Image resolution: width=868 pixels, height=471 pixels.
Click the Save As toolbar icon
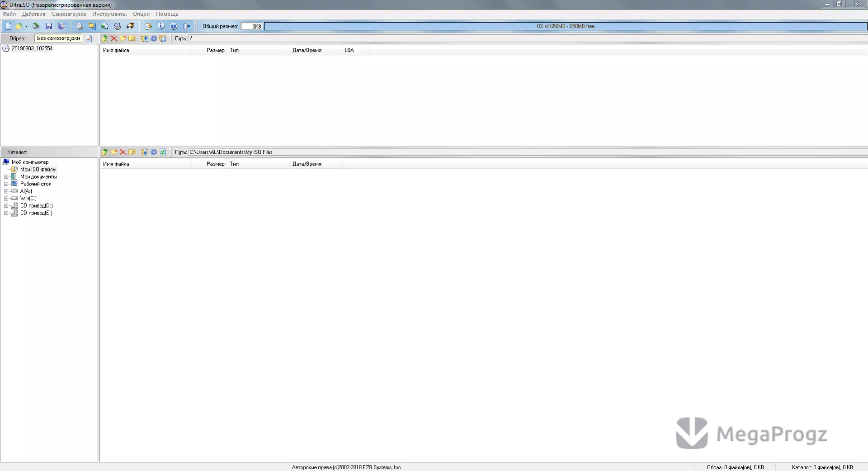(x=62, y=26)
